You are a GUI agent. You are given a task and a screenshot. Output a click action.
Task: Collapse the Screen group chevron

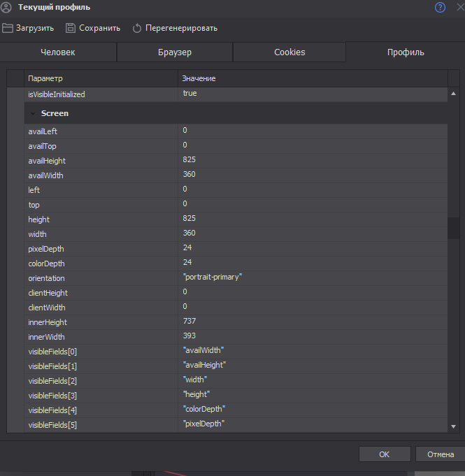(x=33, y=113)
